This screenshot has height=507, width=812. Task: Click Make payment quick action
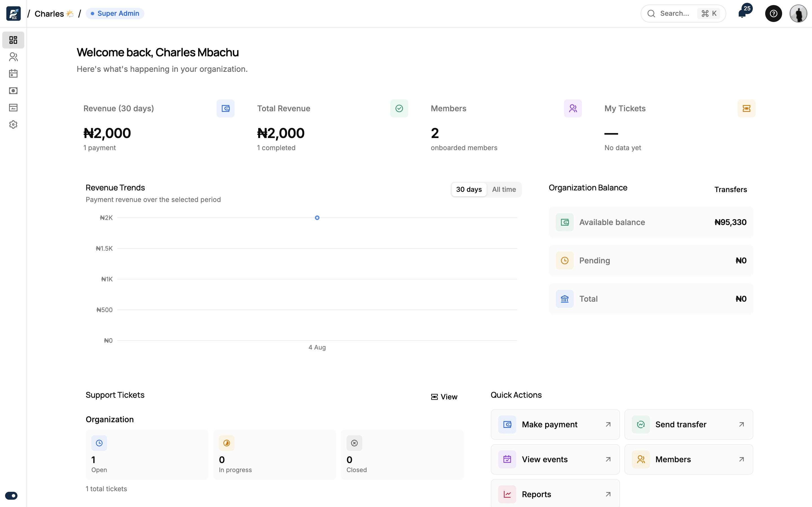pos(555,424)
